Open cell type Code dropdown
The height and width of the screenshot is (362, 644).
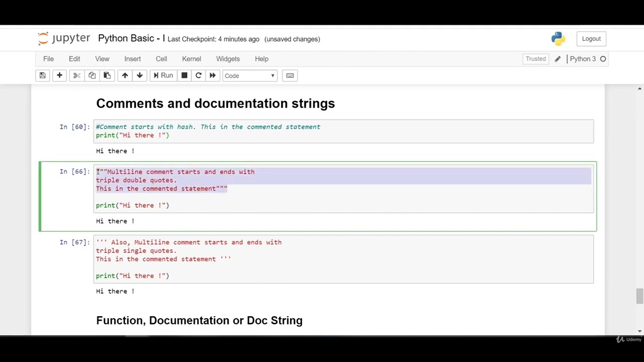250,76
